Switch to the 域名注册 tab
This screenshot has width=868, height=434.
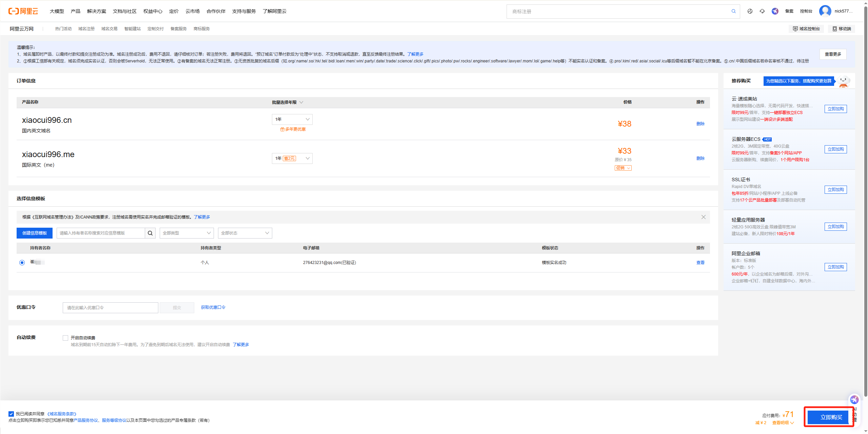click(x=86, y=29)
